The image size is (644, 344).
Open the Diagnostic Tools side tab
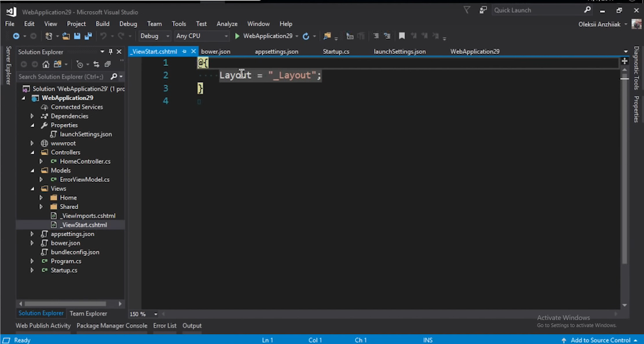click(x=636, y=68)
